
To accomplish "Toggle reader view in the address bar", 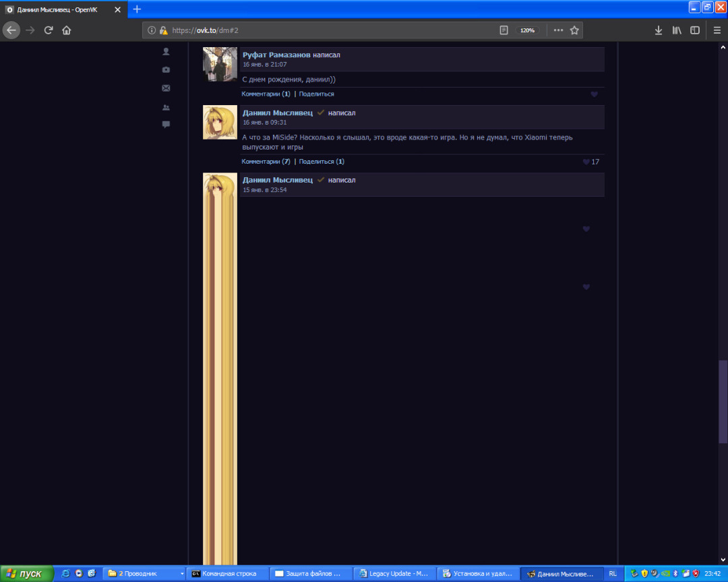I will [x=504, y=30].
